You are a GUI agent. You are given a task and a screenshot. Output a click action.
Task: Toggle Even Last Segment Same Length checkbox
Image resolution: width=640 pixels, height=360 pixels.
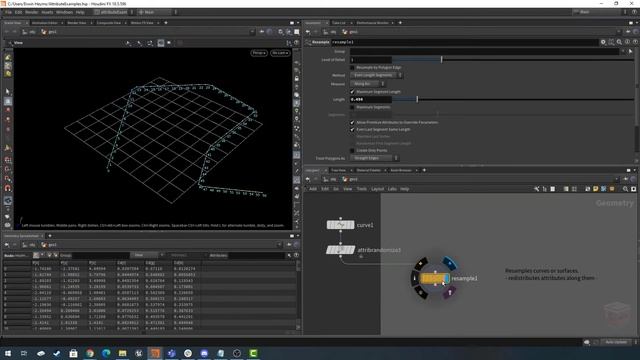pyautogui.click(x=352, y=129)
